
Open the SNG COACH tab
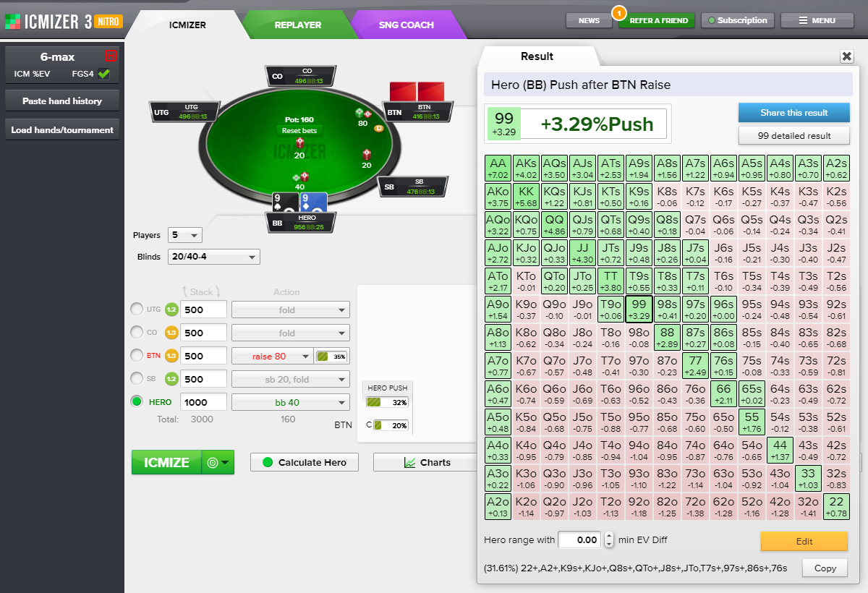tap(407, 25)
